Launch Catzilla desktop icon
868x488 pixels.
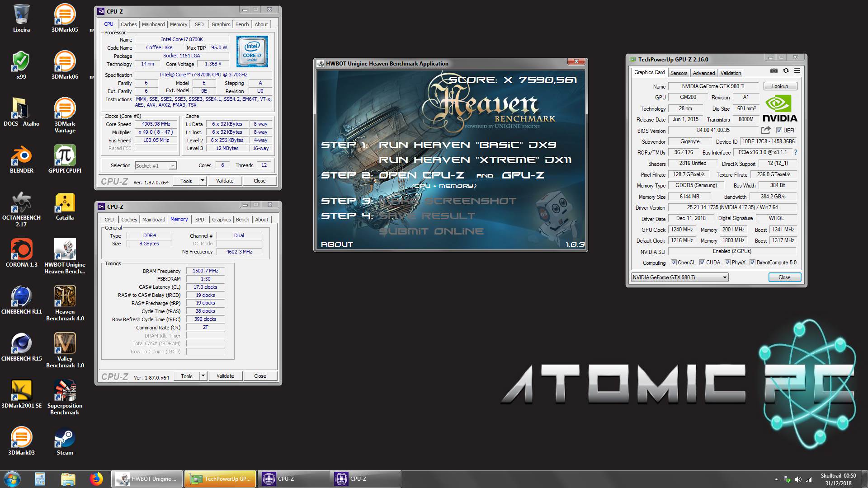65,206
